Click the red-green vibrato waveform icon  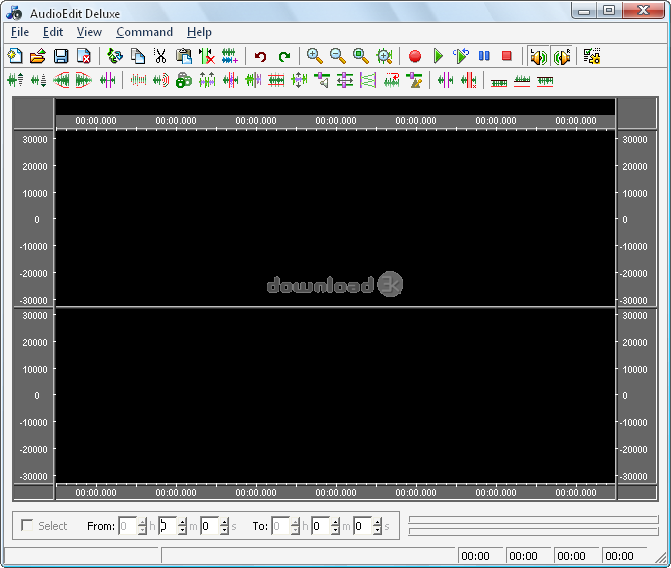tap(138, 80)
